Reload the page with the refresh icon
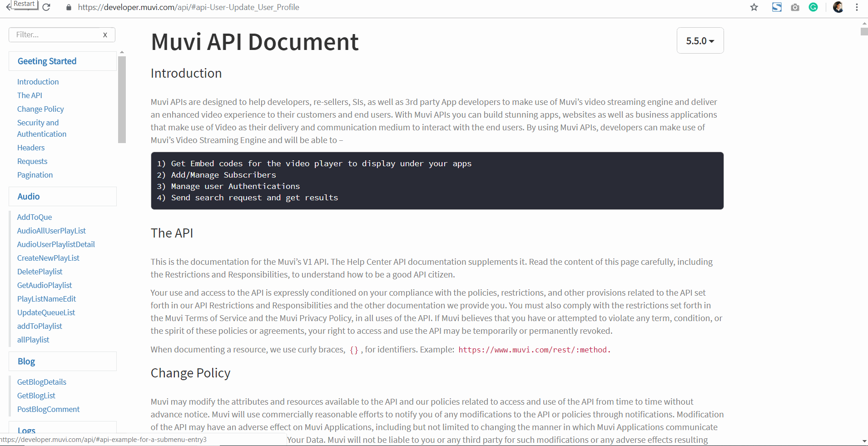868x446 pixels. [x=46, y=7]
